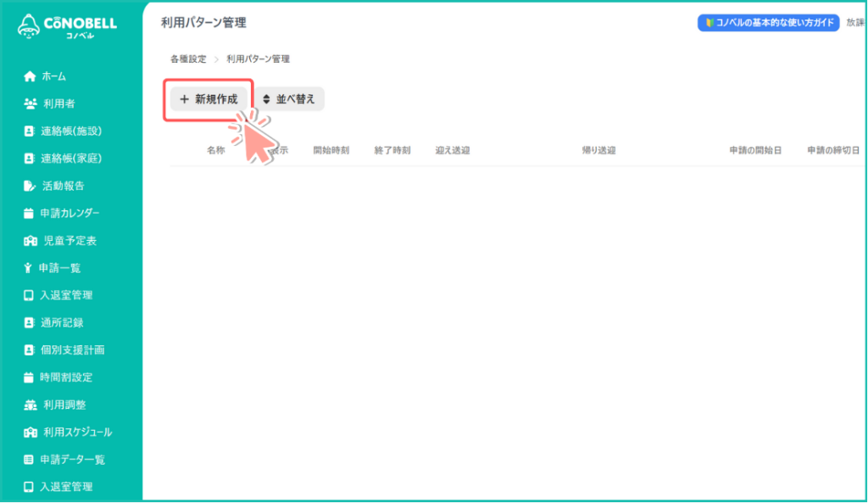Screen dimensions: 868x503
Task: Open the コノベルの基本的な使い方ガイド link
Action: point(768,23)
